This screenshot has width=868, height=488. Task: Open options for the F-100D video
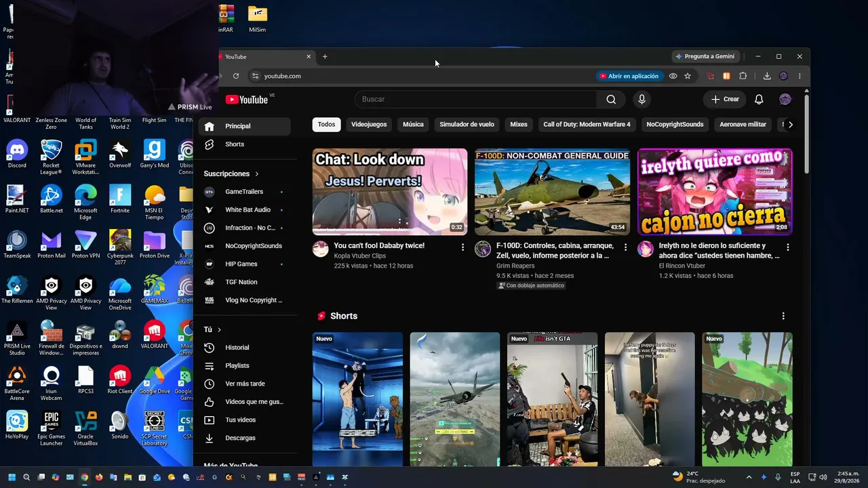(x=625, y=247)
